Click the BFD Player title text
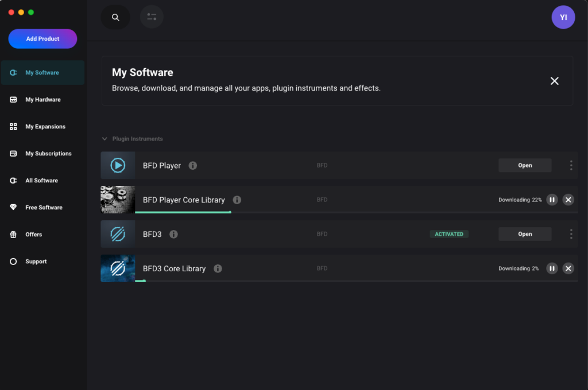The height and width of the screenshot is (390, 588). click(161, 166)
